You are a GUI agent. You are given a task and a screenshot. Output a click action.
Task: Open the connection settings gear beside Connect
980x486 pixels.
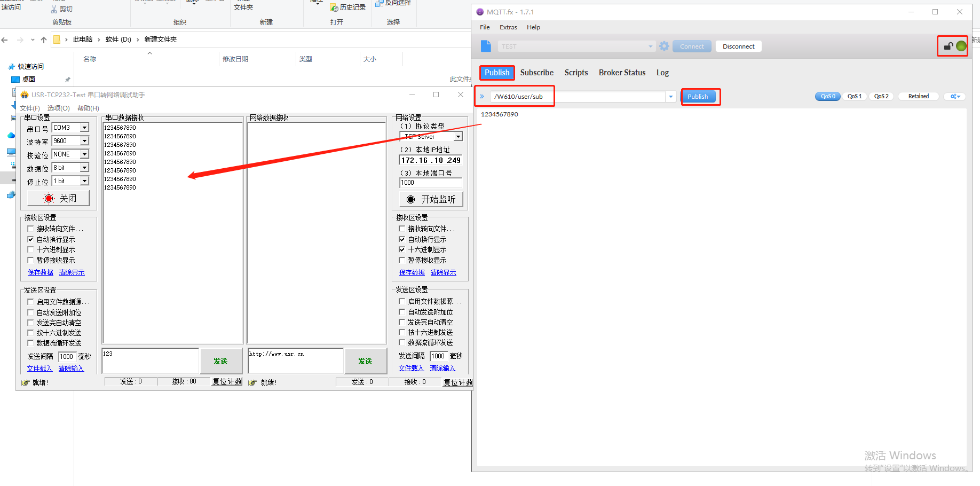tap(664, 46)
